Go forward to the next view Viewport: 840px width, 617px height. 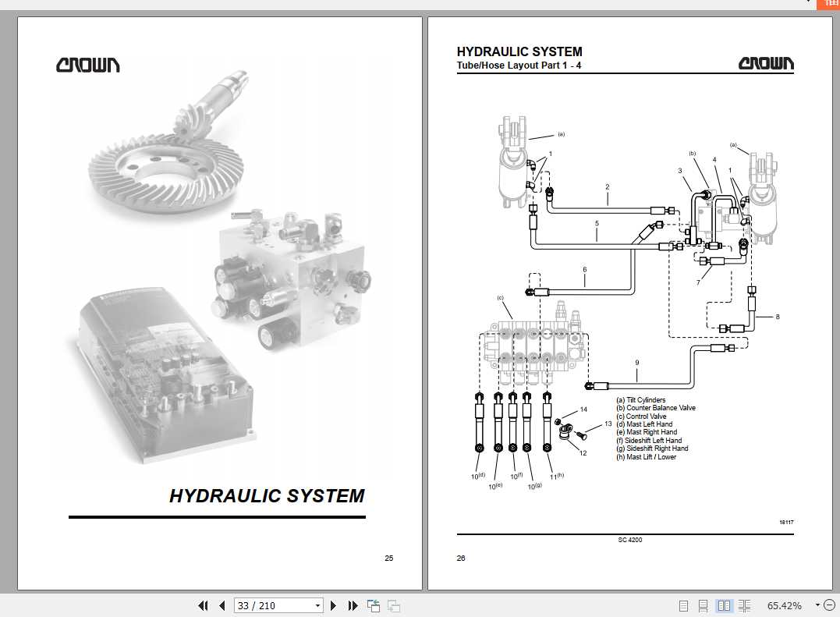tap(394, 606)
